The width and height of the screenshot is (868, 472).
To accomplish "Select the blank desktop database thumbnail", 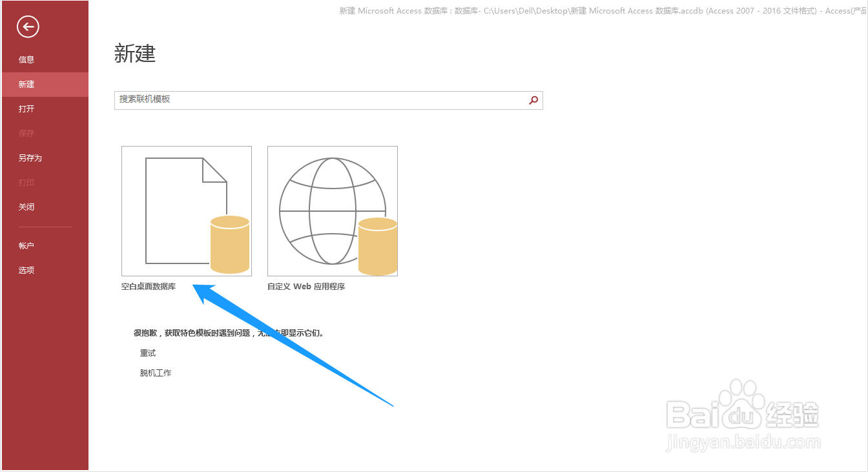I will pyautogui.click(x=187, y=211).
